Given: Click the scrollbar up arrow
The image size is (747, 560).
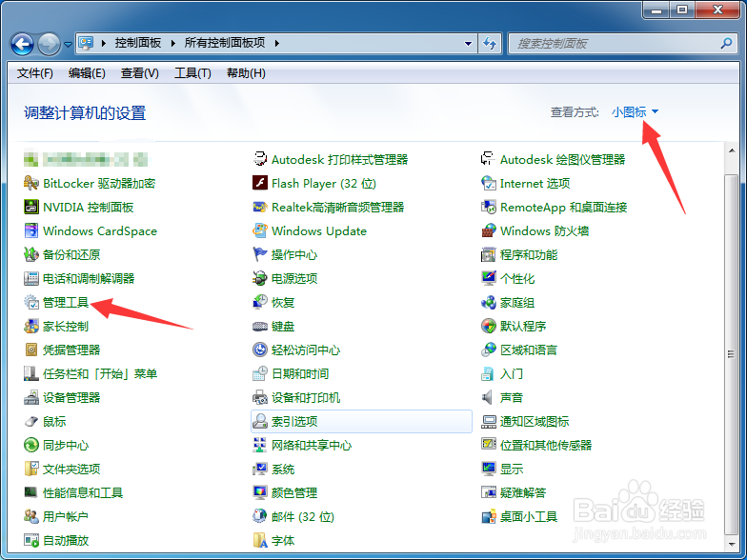Looking at the screenshot, I should tap(732, 150).
